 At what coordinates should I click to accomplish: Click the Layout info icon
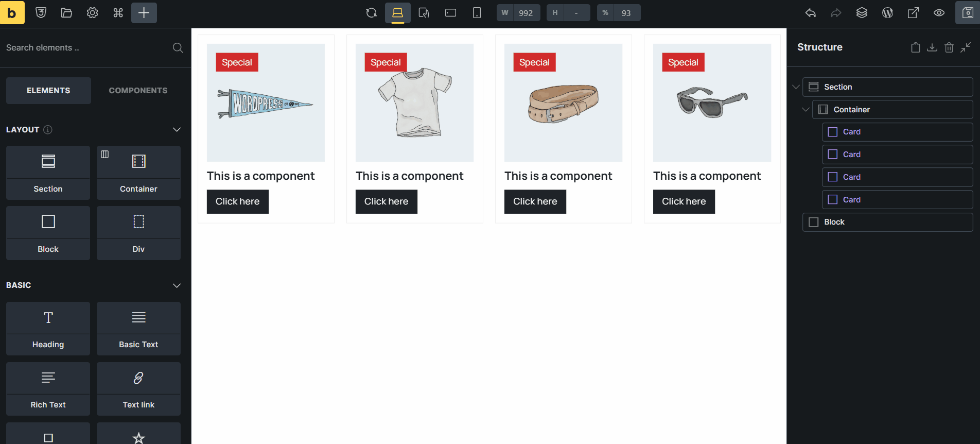click(x=48, y=130)
